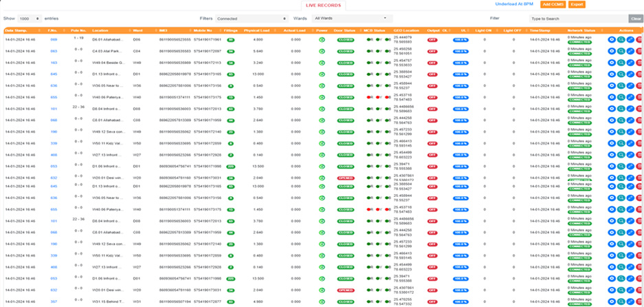Sort by the Network Status column header
This screenshot has height=307, width=644.
[x=581, y=30]
